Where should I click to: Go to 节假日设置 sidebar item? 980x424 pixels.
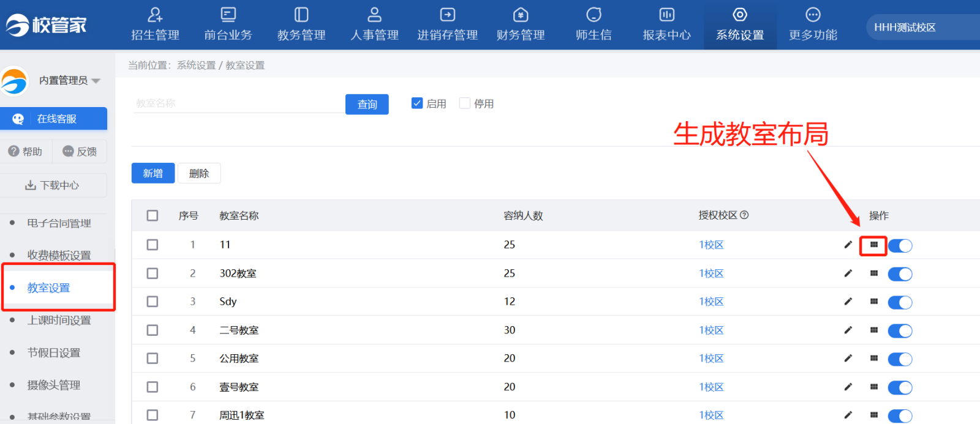pyautogui.click(x=54, y=352)
